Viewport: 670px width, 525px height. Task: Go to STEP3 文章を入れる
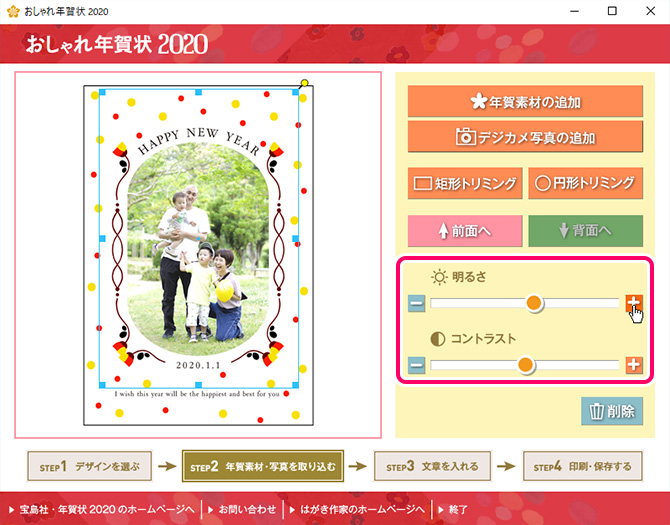[432, 466]
